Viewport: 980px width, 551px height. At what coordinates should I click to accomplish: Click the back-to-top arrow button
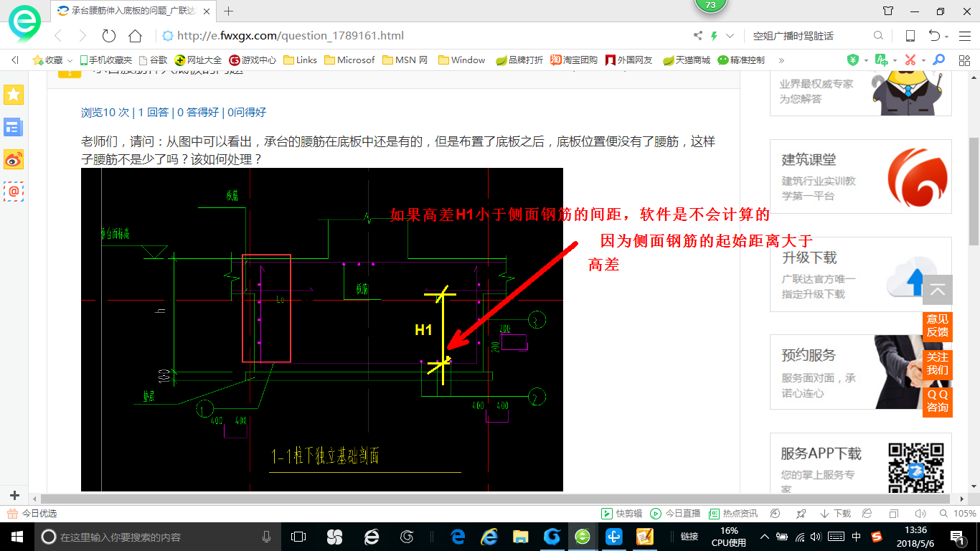(x=938, y=290)
